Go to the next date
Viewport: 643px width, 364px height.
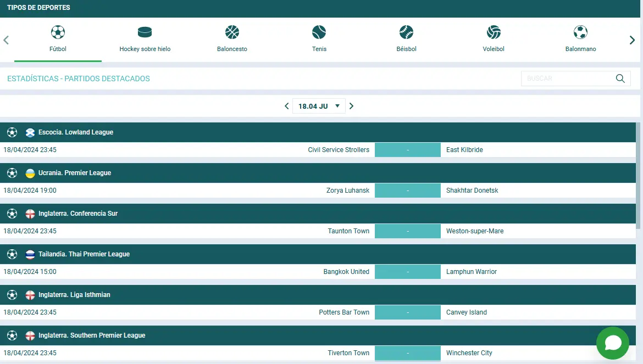pyautogui.click(x=352, y=106)
